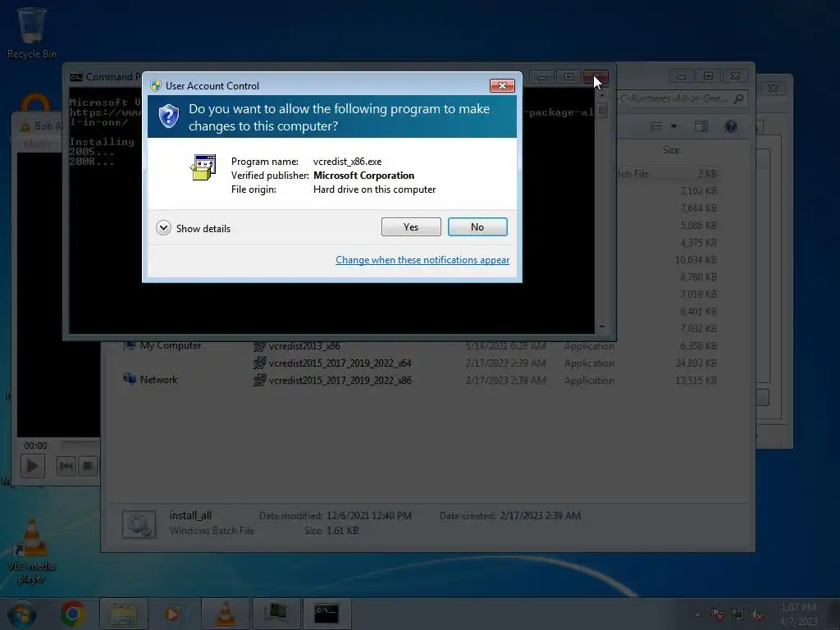Viewport: 840px width, 630px height.
Task: Minimize the Command Prompt window
Action: (x=541, y=77)
